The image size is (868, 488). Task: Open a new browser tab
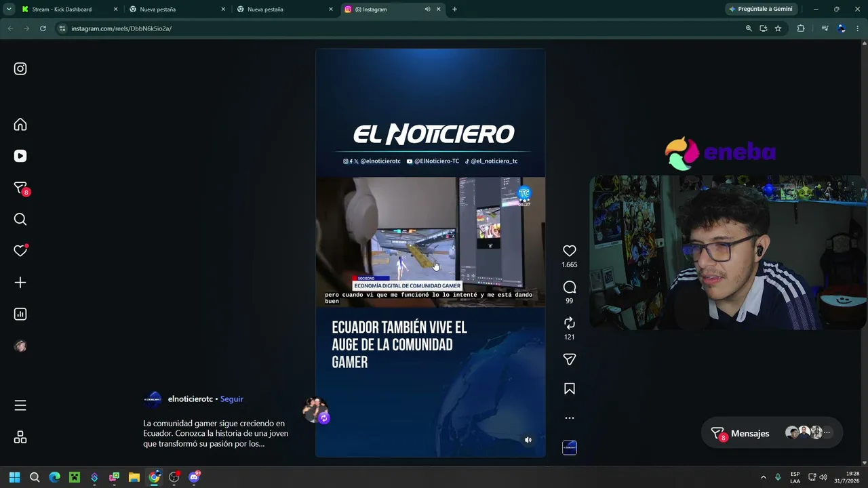point(454,9)
